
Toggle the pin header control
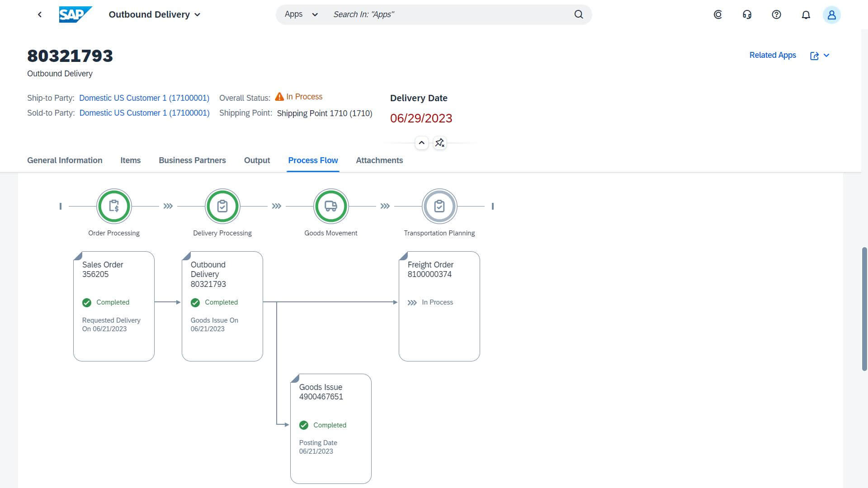click(x=439, y=142)
